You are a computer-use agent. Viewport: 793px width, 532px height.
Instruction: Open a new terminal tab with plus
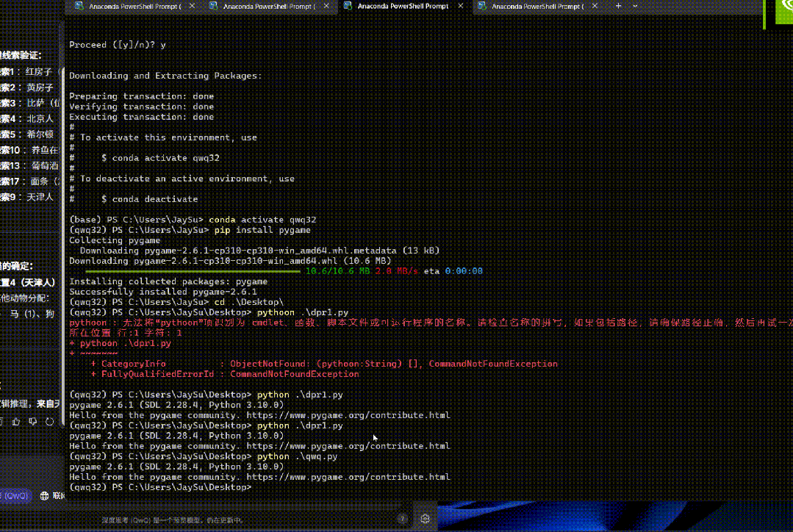coord(618,6)
